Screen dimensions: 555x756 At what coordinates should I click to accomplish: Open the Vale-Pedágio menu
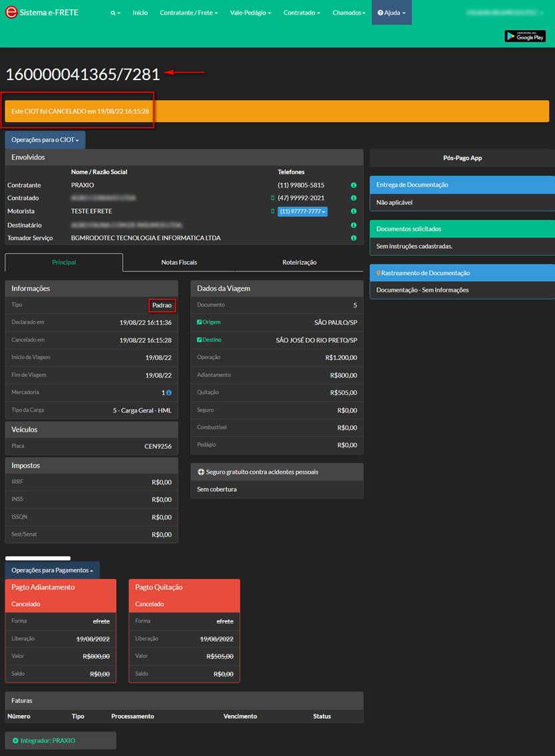pyautogui.click(x=250, y=13)
